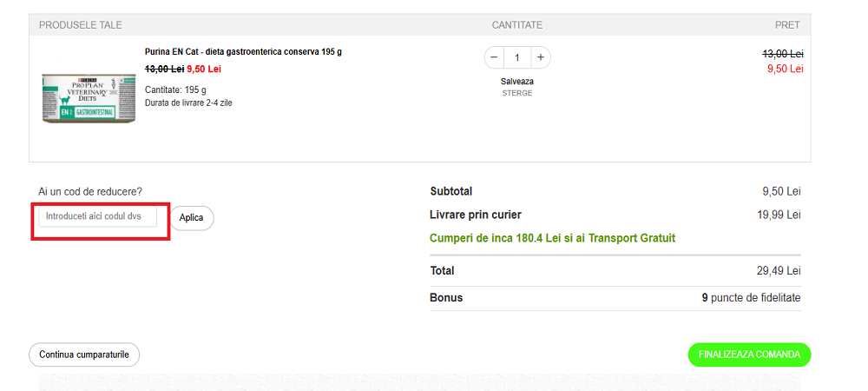Screen dimensions: 868x391
Task: Remove the product using STERGE
Action: 517,93
